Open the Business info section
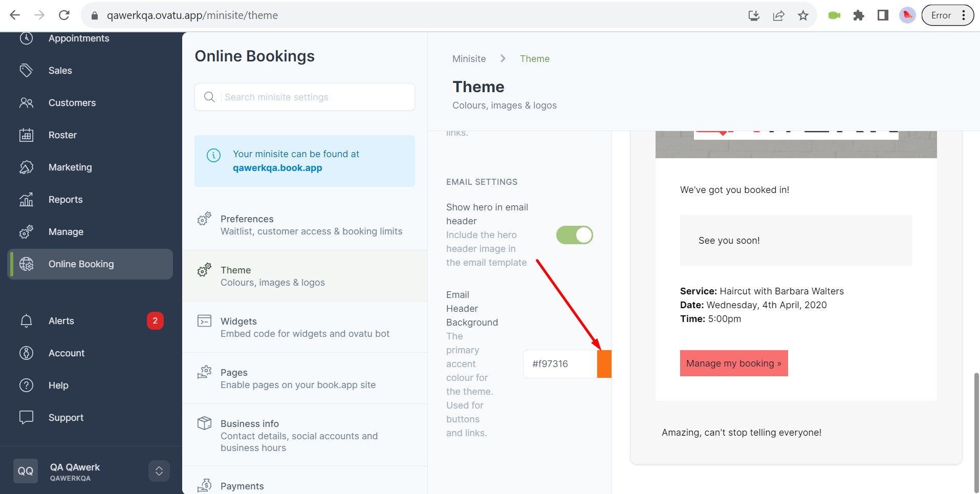Screen dimensions: 980x494 point(304,435)
